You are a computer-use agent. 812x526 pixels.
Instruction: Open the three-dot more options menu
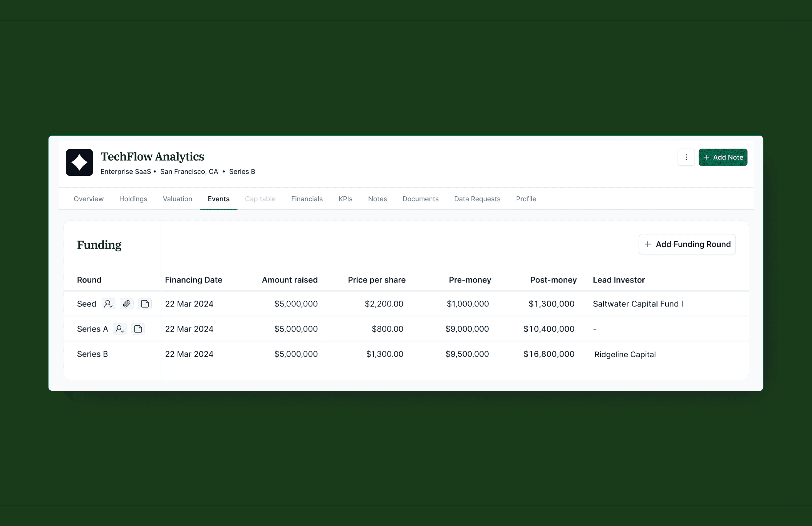point(686,157)
